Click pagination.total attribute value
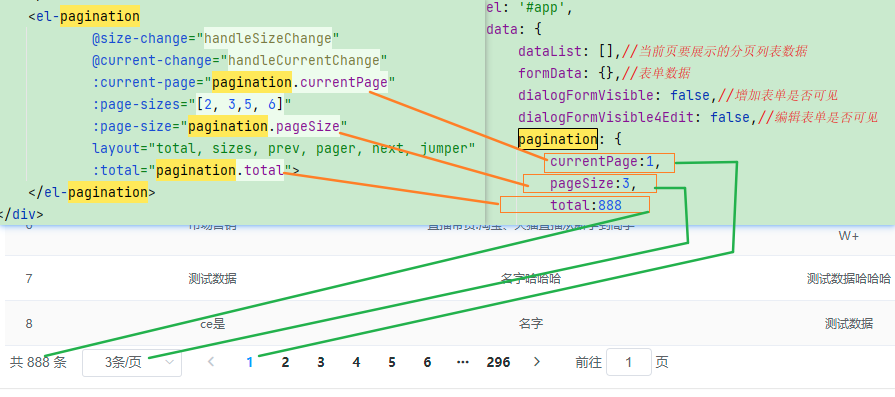This screenshot has width=895, height=397. (220, 170)
